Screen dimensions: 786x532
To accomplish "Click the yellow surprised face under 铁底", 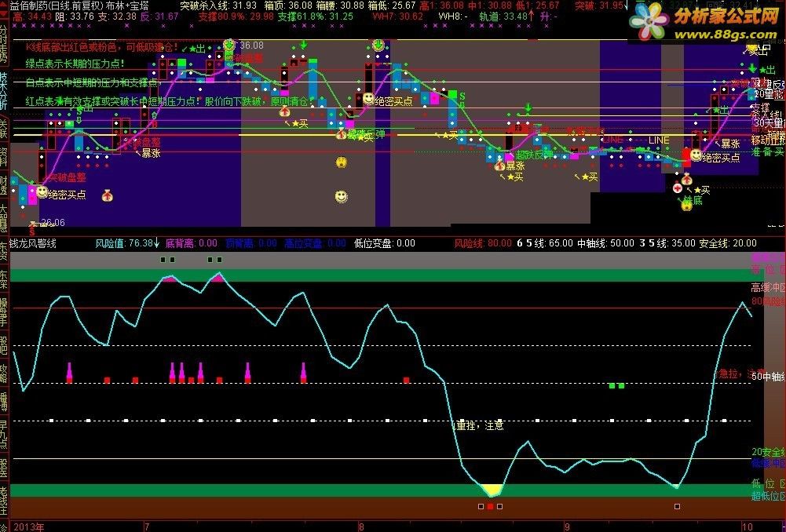I will tap(686, 205).
